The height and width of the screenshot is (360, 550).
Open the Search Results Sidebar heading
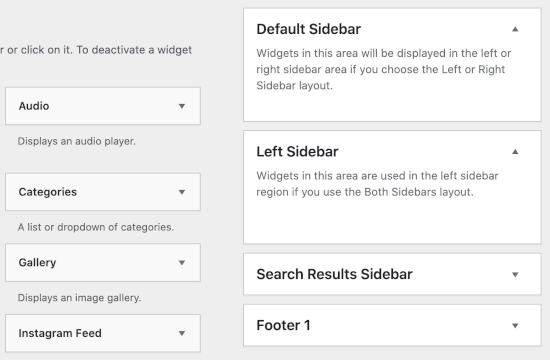tap(334, 274)
